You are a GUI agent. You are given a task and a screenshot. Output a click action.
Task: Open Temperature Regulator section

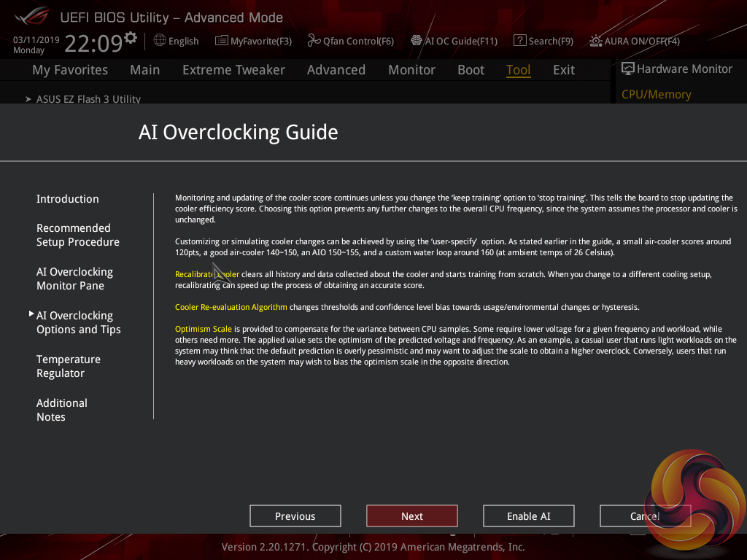click(68, 366)
